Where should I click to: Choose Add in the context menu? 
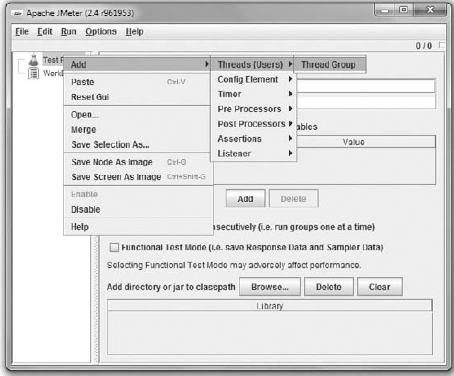137,64
